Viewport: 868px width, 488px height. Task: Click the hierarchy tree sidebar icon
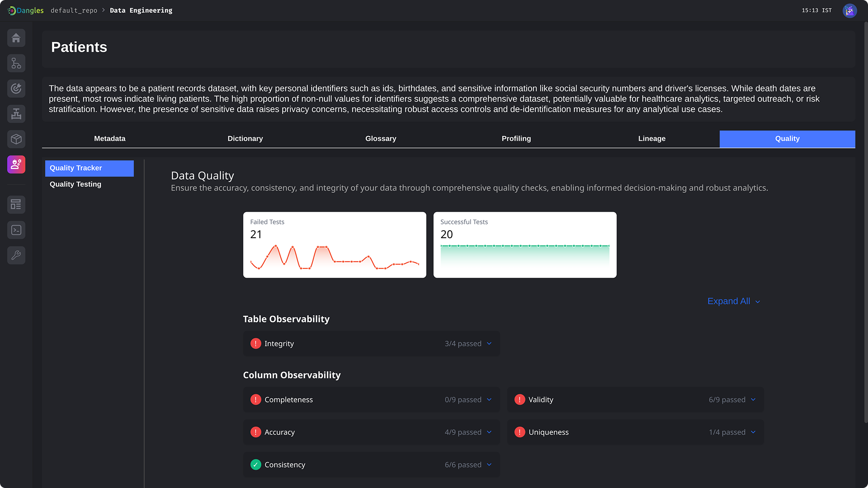point(16,63)
